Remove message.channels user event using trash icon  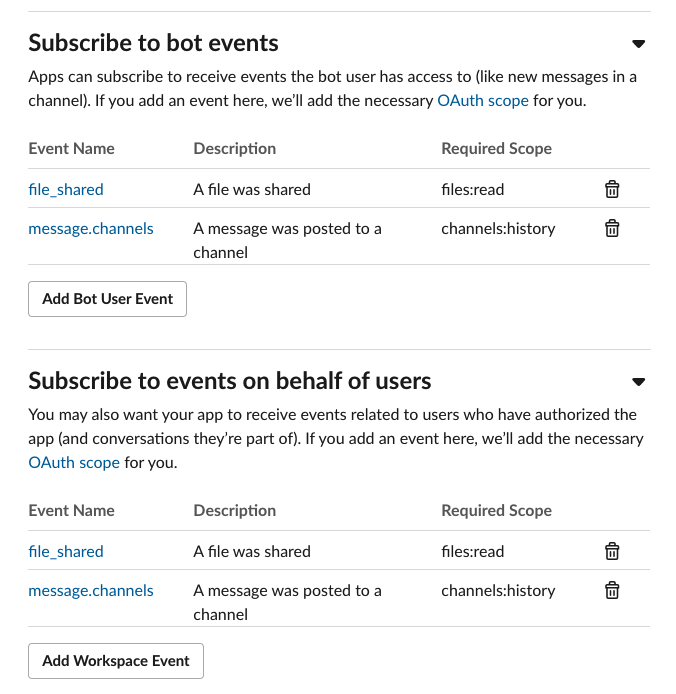point(612,590)
